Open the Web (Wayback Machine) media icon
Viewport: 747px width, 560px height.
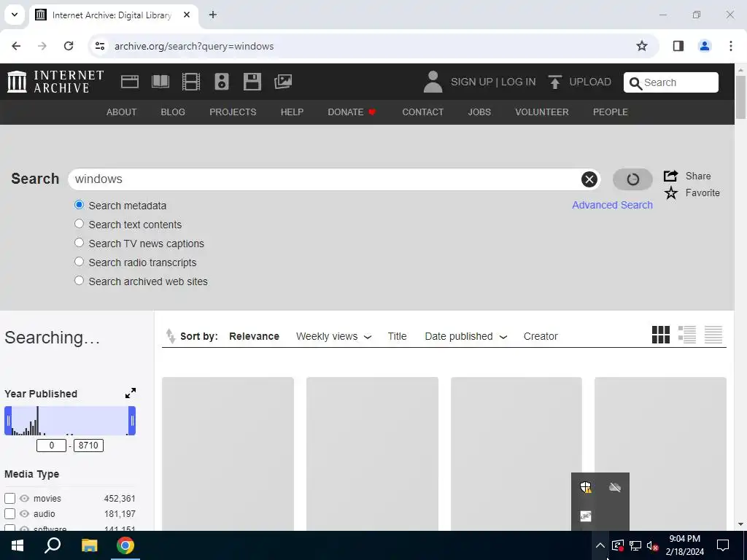130,82
